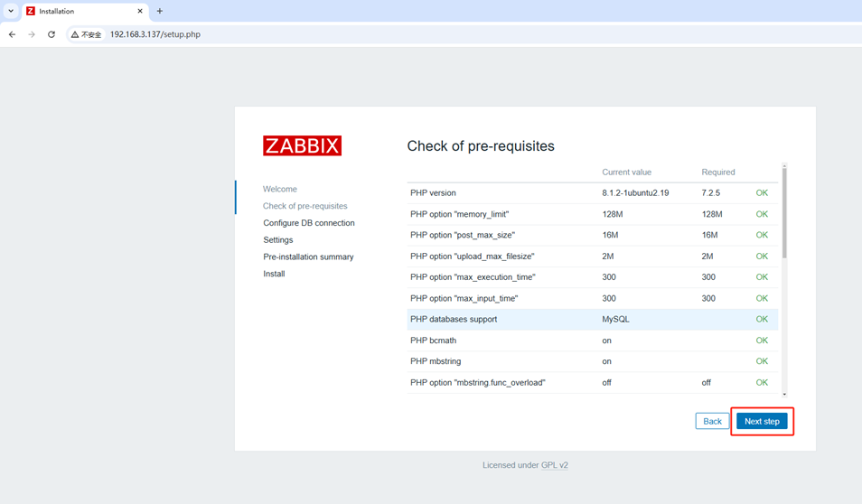Viewport: 862px width, 504px height.
Task: Select Install in the setup steps
Action: (274, 274)
